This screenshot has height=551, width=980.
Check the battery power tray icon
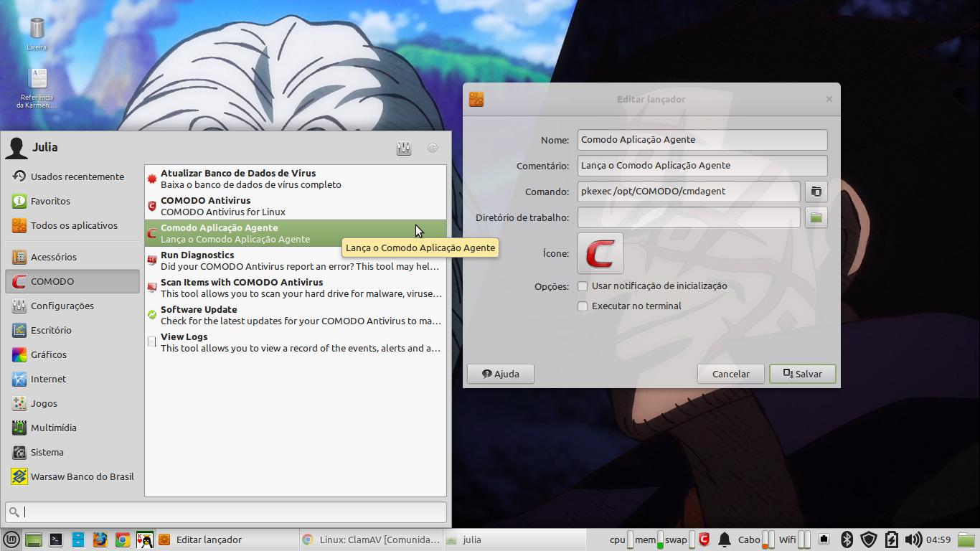pos(892,540)
